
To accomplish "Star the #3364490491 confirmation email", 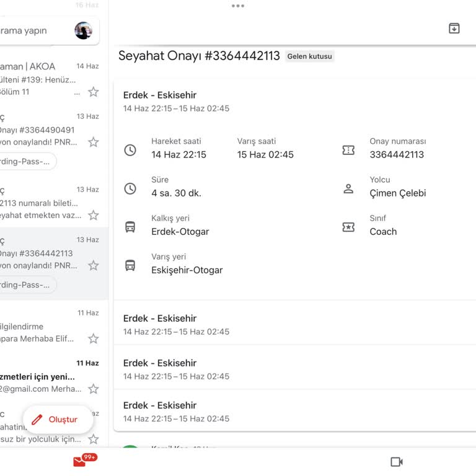I will pos(93,142).
